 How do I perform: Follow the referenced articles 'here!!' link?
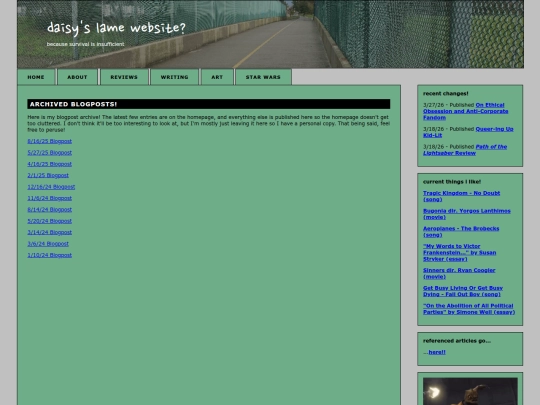click(x=437, y=352)
